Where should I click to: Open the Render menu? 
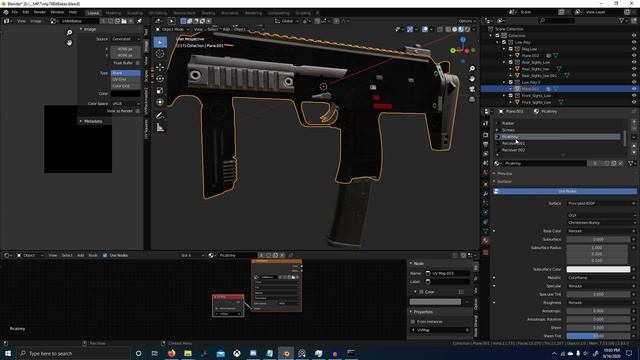pyautogui.click(x=40, y=12)
